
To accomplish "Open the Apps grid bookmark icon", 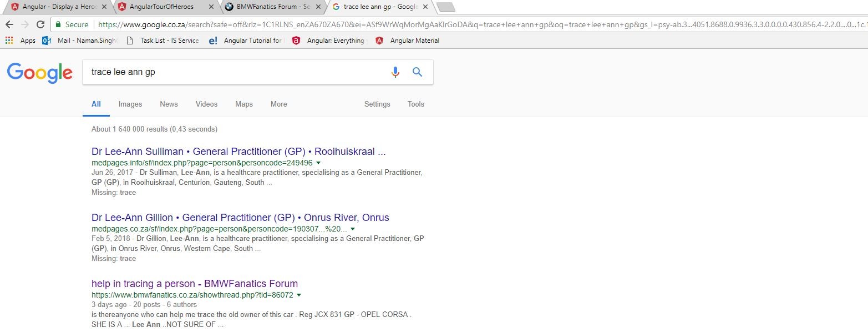I will [9, 41].
